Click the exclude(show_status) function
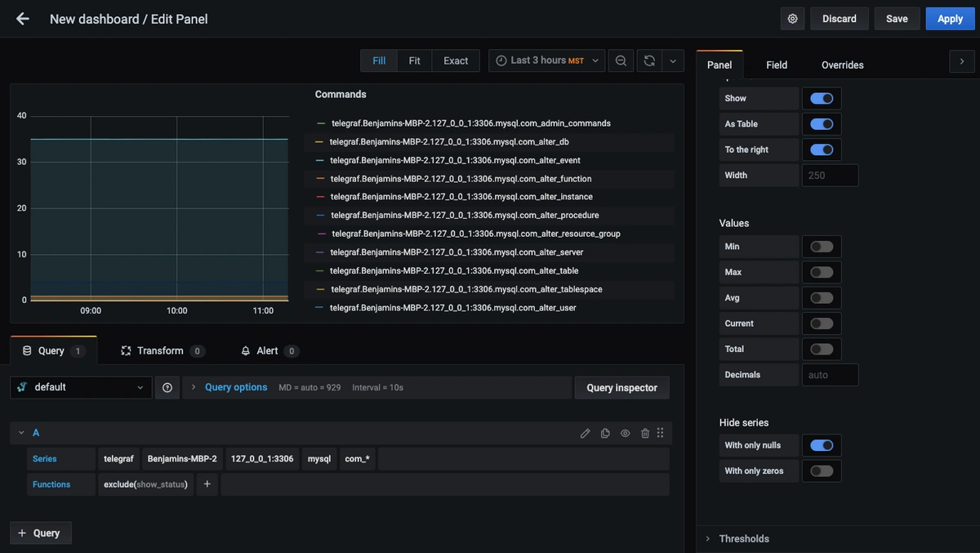Viewport: 980px width, 553px height. (x=145, y=484)
